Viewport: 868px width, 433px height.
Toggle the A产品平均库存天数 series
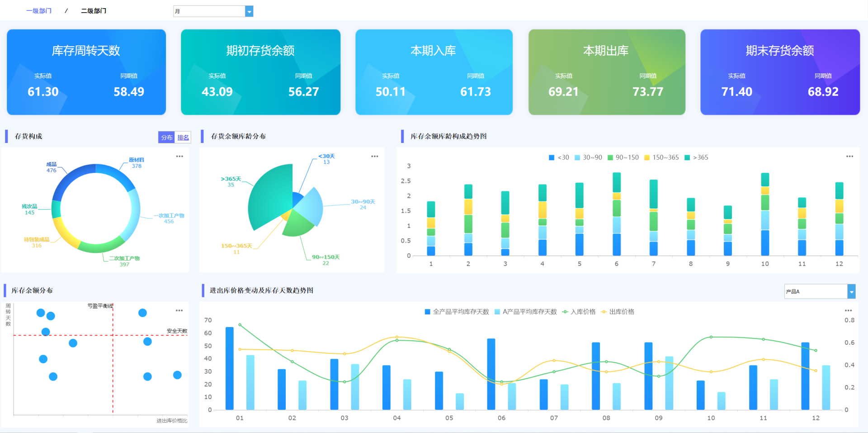526,312
